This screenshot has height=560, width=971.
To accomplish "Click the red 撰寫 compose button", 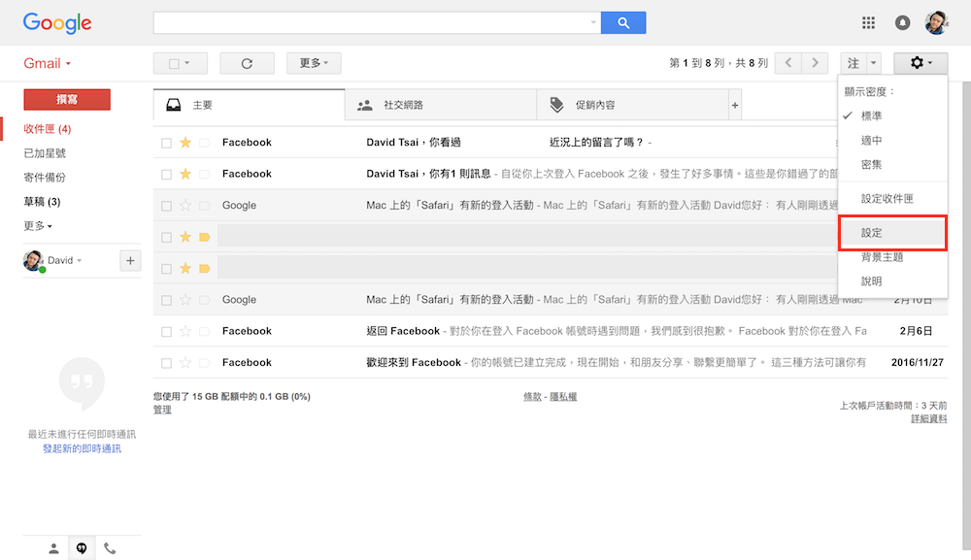I will (x=67, y=99).
